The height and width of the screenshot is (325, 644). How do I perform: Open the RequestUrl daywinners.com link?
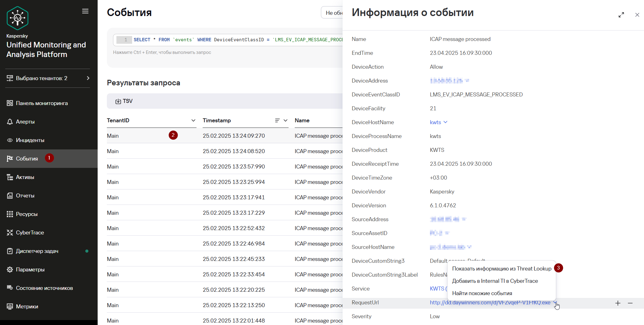click(x=490, y=303)
